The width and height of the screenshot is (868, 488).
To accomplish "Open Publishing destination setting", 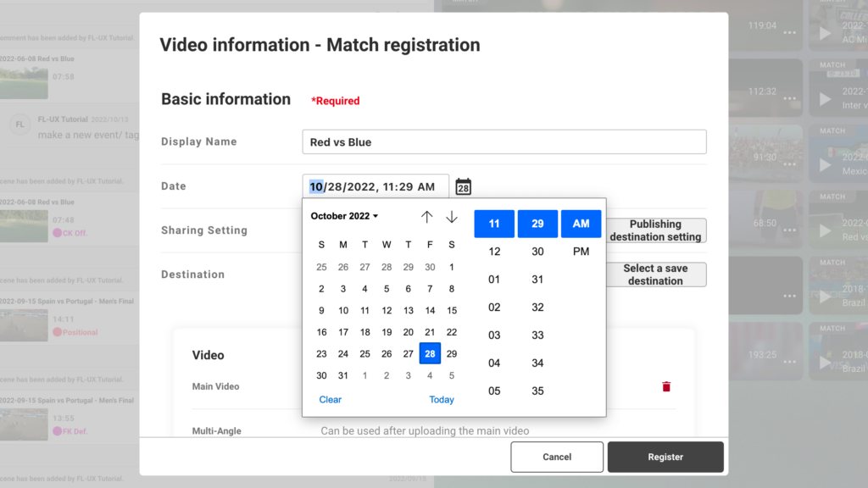I will tap(656, 230).
